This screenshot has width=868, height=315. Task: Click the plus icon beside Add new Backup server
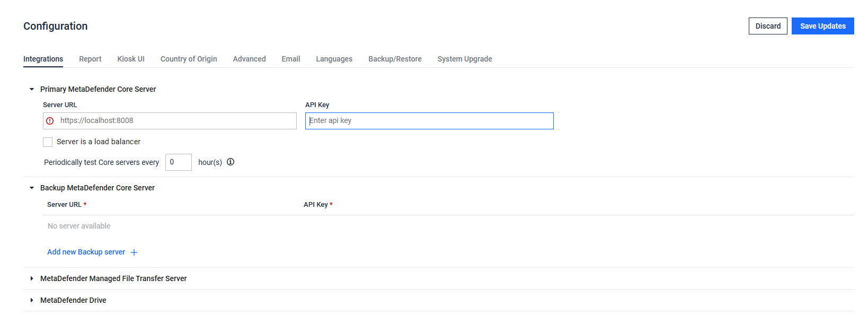(134, 252)
